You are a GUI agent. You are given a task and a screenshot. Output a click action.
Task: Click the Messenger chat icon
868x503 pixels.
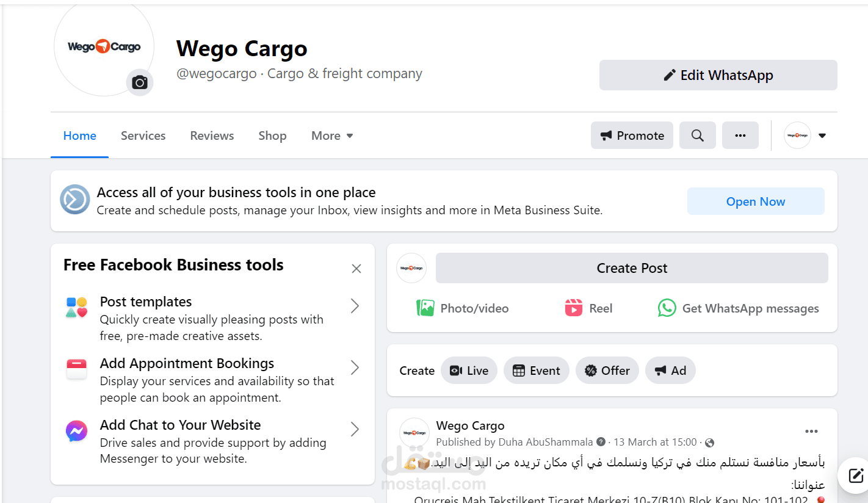77,431
